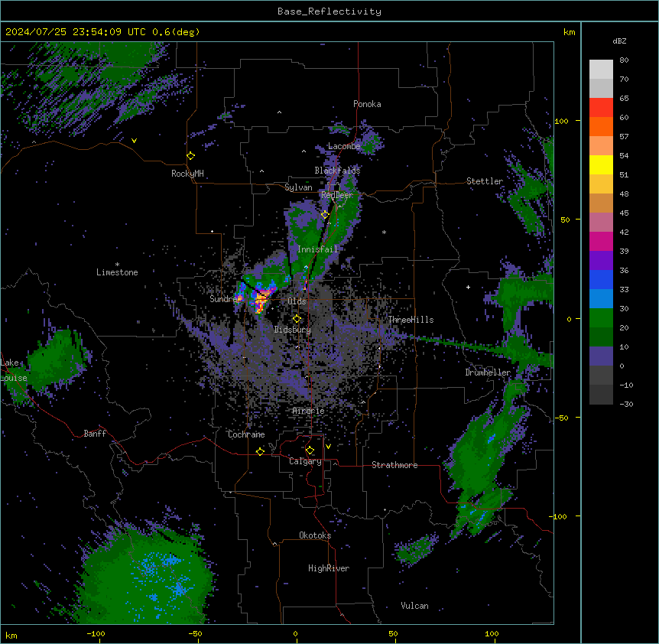Viewport: 659px width, 644px height.
Task: Click the white 80 dBZ legend swatch
Action: 601,70
